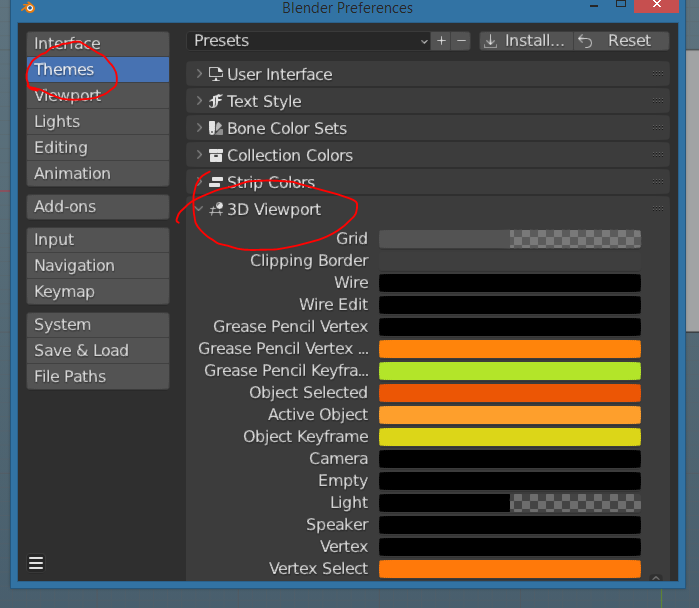Screen dimensions: 699x608
Task: Click the 3D Viewport panel icon
Action: pos(216,209)
